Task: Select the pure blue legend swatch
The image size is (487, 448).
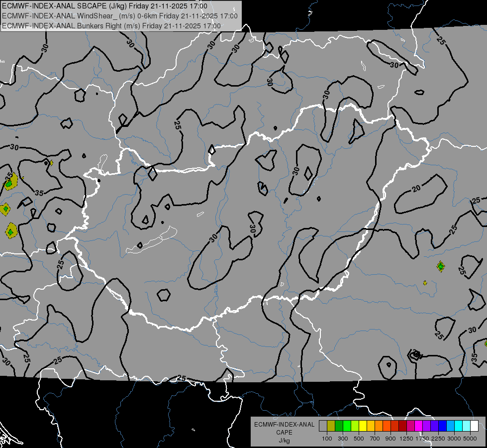Action: tap(442, 426)
